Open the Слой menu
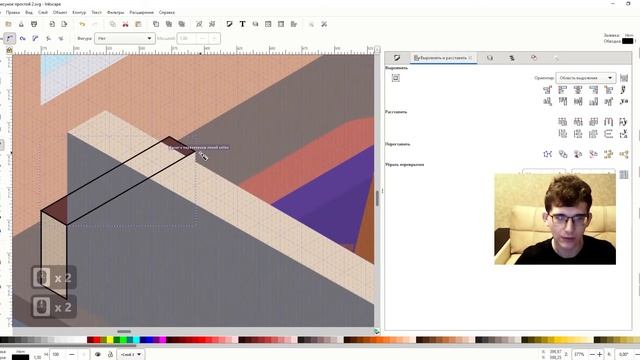Image resolution: width=640 pixels, height=360 pixels. [42, 13]
